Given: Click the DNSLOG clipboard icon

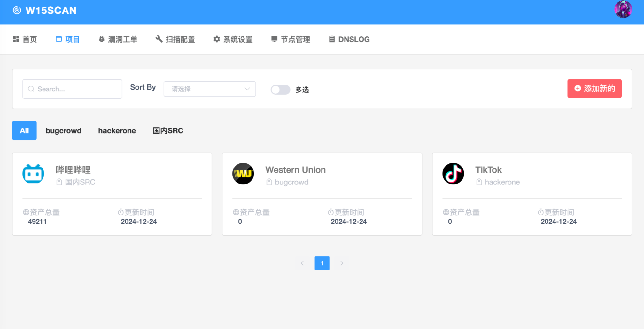Looking at the screenshot, I should coord(332,39).
